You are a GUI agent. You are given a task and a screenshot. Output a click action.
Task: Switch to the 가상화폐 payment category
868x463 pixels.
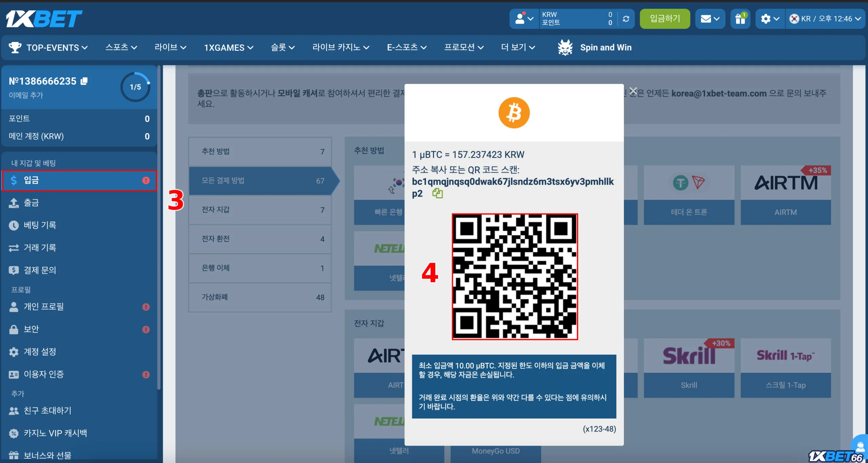(260, 297)
